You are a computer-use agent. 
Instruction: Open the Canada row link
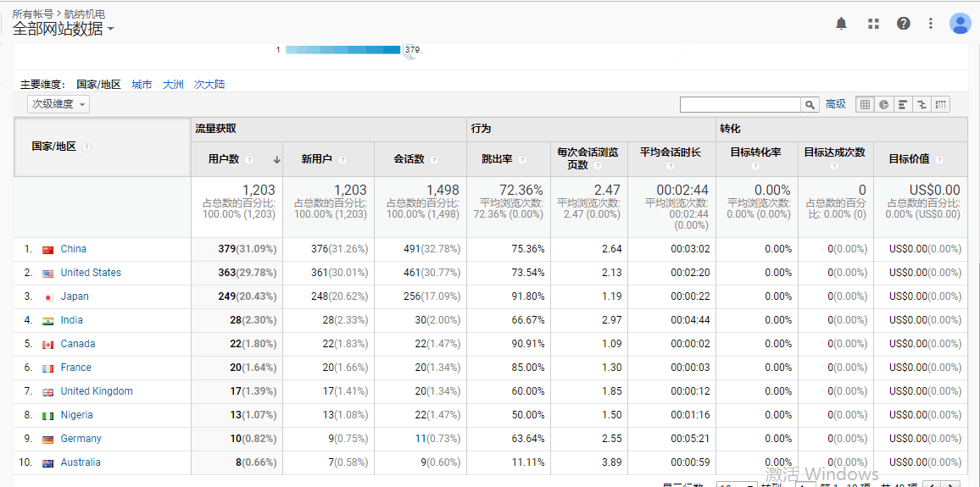click(77, 344)
